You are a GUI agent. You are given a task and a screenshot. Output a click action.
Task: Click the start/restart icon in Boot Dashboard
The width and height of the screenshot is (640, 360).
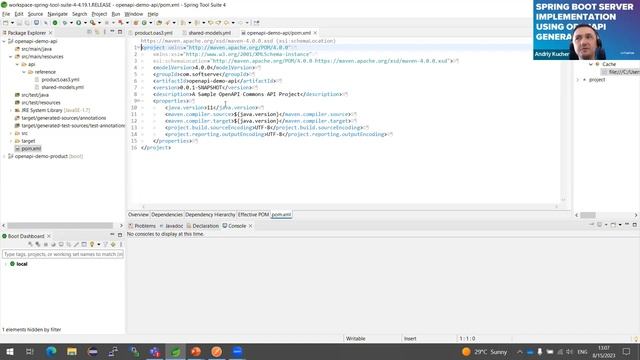coord(30,244)
